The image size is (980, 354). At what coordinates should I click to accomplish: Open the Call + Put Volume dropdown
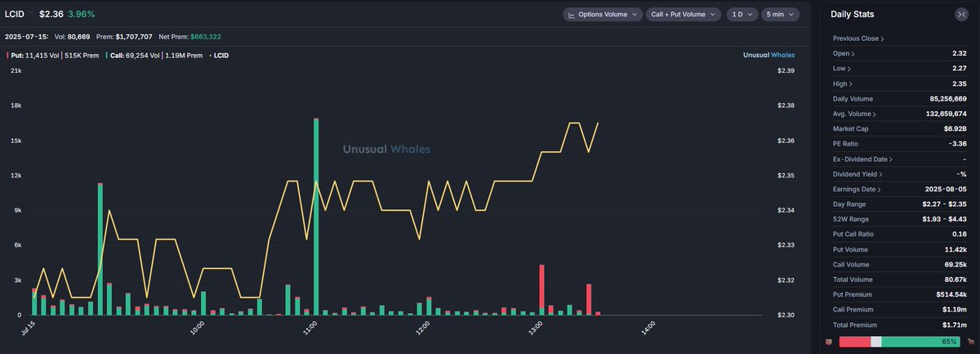coord(683,15)
